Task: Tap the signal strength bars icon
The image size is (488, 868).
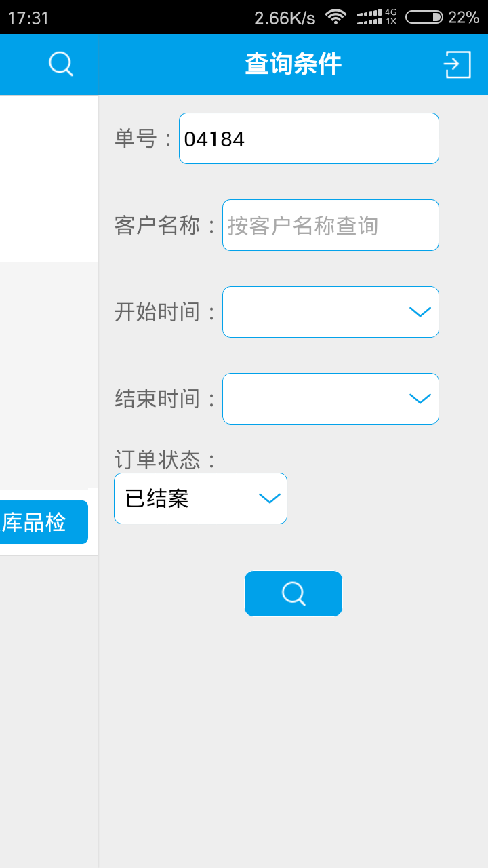Action: (369, 17)
